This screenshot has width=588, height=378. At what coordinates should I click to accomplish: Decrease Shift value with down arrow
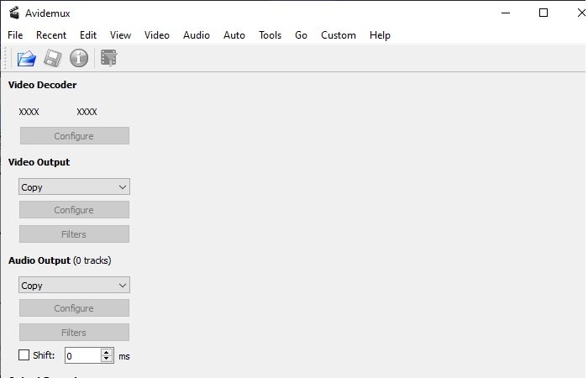coord(107,359)
